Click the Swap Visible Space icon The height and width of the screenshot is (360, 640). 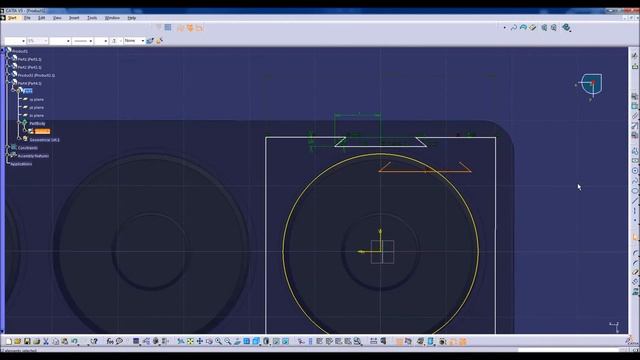coord(285,341)
